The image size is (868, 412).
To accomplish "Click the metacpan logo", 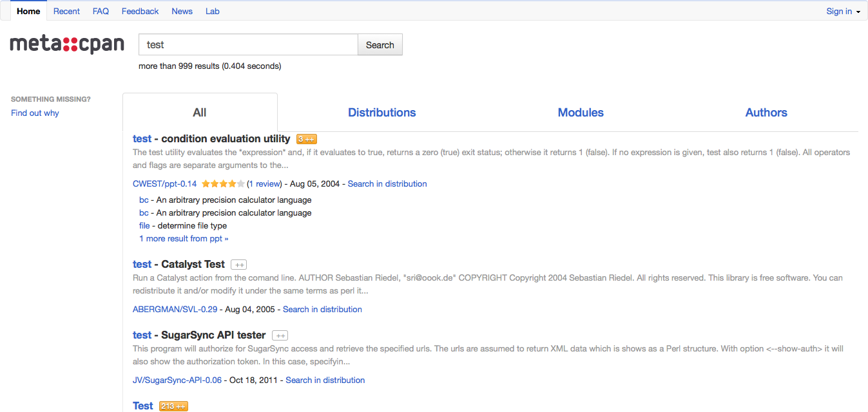I will (67, 44).
